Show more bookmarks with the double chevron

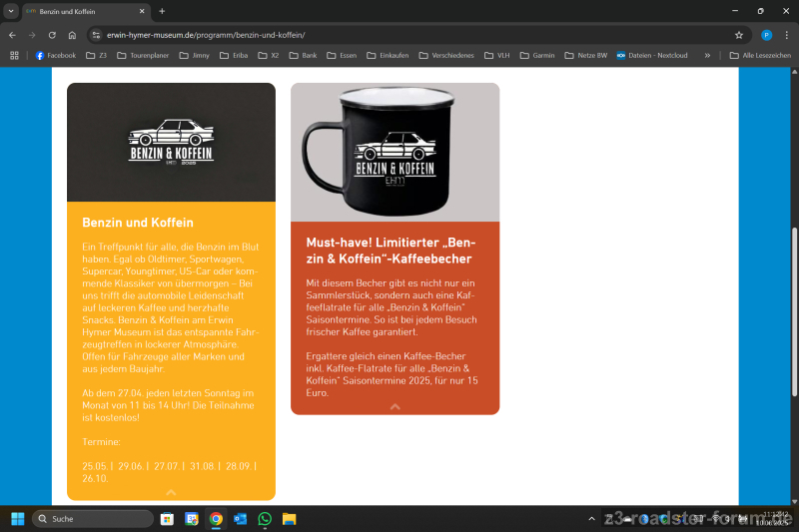707,56
